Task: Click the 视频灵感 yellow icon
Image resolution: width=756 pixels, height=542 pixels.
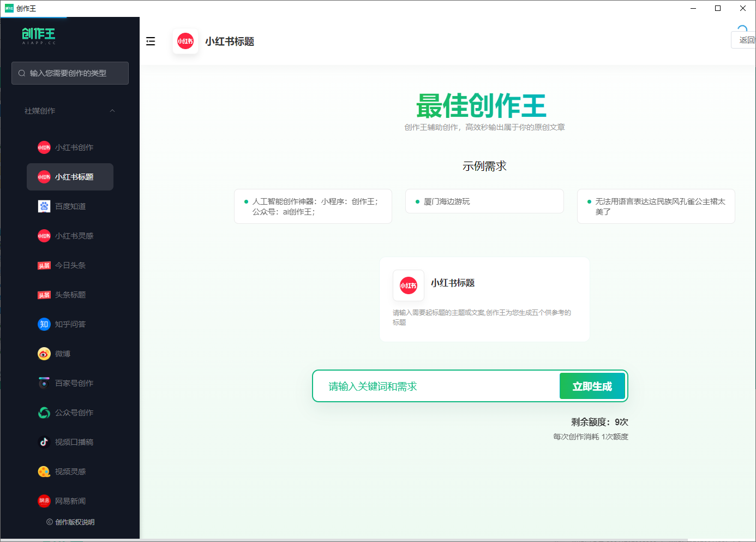Action: tap(44, 472)
